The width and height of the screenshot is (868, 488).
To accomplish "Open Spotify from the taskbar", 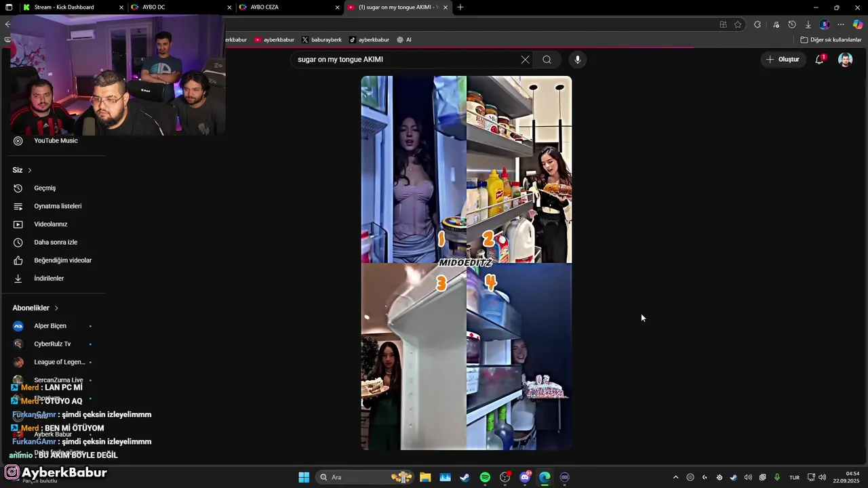I will 485,477.
